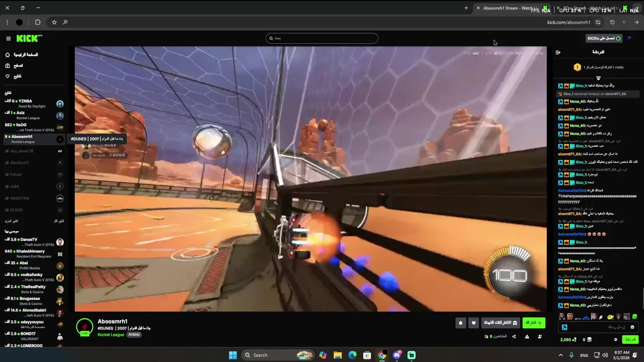Open Aziz Rocket League channel in sidebar

pyautogui.click(x=34, y=115)
